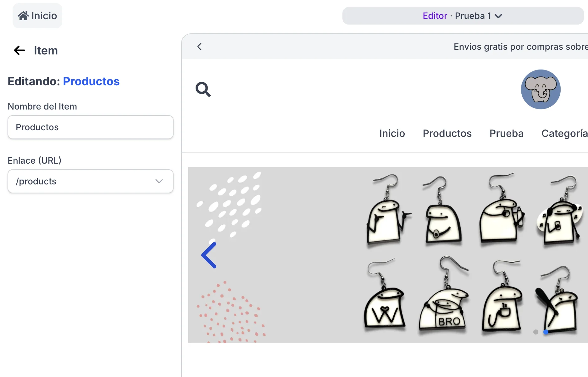Click the Envios gratis announcement text
588x377 pixels.
520,47
